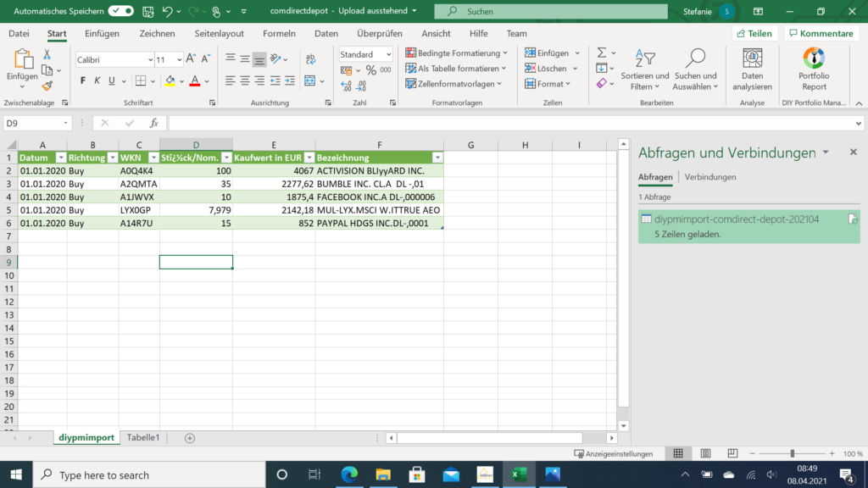Select the diypmimport-comdirect-depot query
The image size is (868, 488).
tap(749, 226)
